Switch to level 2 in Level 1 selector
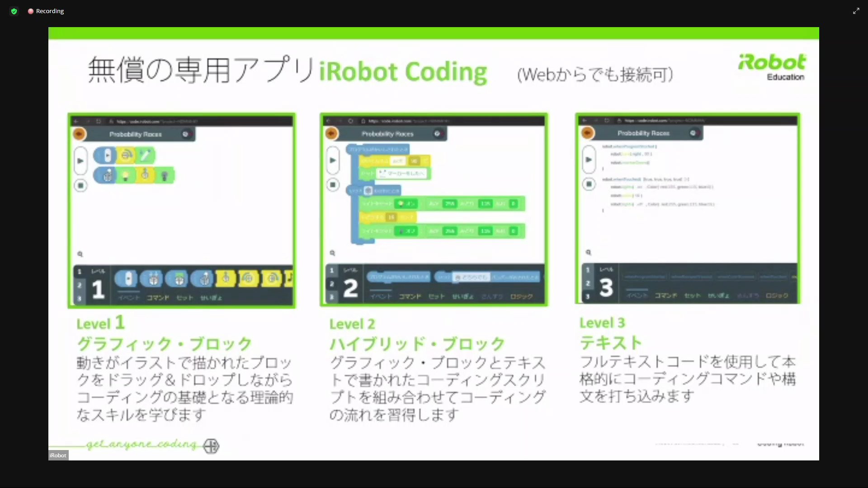Screen dimensions: 868x488 coord(80,285)
